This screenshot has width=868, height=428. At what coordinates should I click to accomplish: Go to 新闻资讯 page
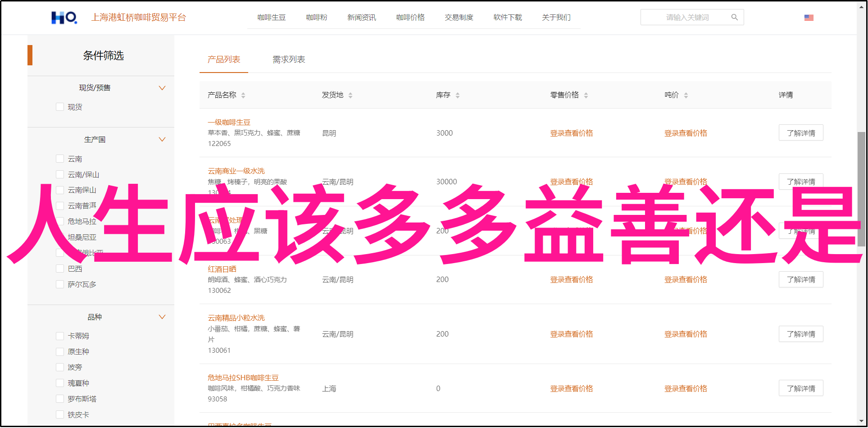tap(362, 17)
